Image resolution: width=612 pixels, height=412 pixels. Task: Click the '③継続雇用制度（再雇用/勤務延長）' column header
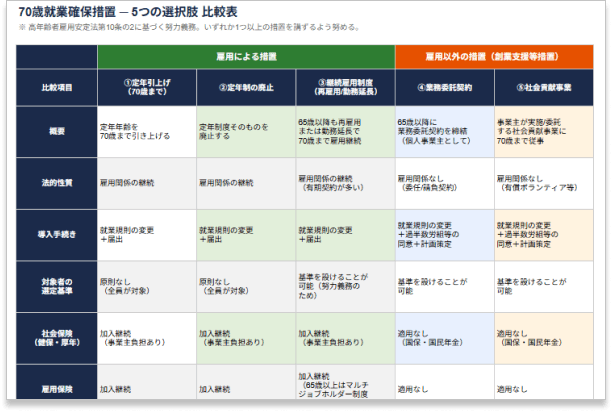coord(345,88)
